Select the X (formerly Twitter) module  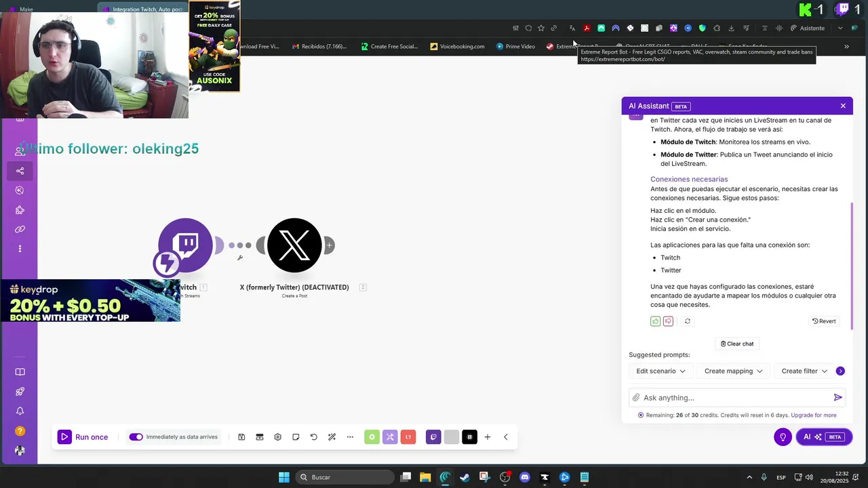(x=294, y=245)
